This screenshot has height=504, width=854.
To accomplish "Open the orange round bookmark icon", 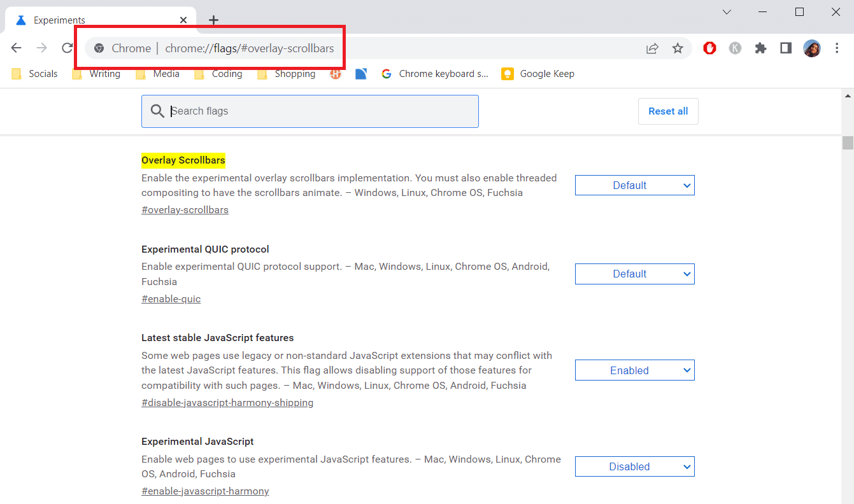I will tap(336, 74).
